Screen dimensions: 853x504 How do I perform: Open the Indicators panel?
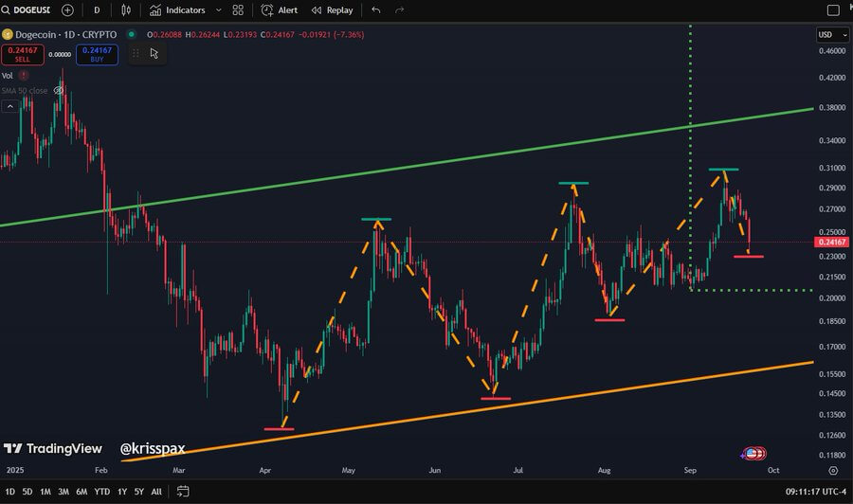(177, 10)
